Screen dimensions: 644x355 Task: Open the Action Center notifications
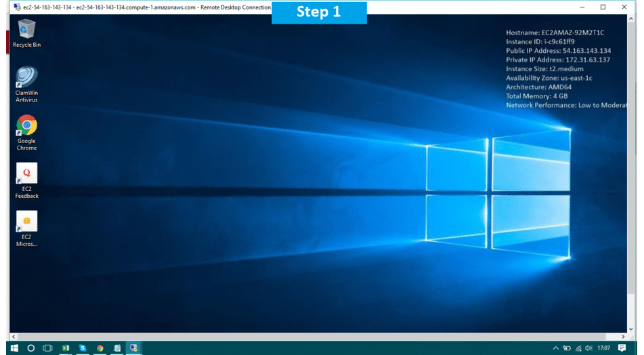click(622, 348)
